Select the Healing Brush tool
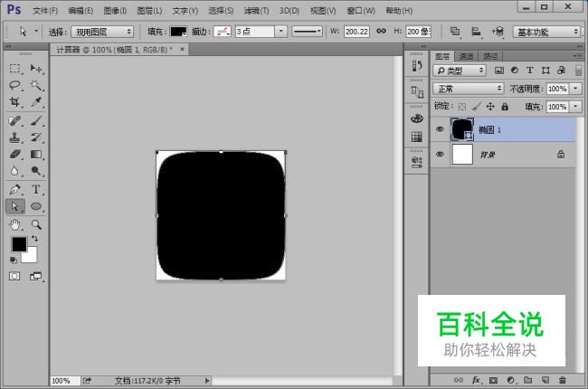Image resolution: width=588 pixels, height=389 pixels. (x=14, y=121)
